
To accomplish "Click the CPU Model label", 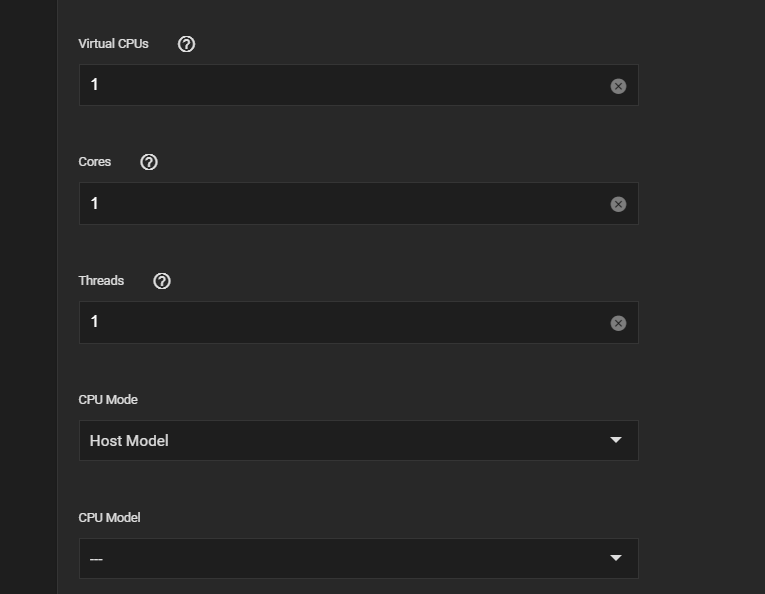I will [109, 518].
